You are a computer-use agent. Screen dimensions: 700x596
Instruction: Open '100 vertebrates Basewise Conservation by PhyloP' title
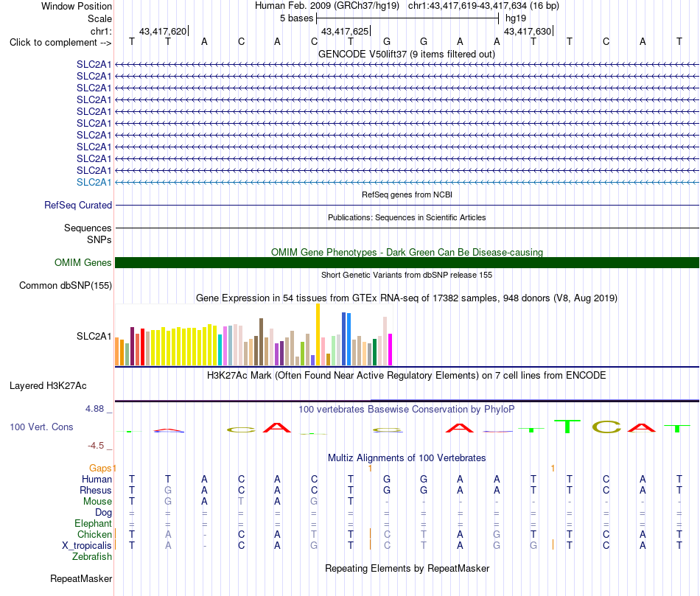pyautogui.click(x=406, y=410)
